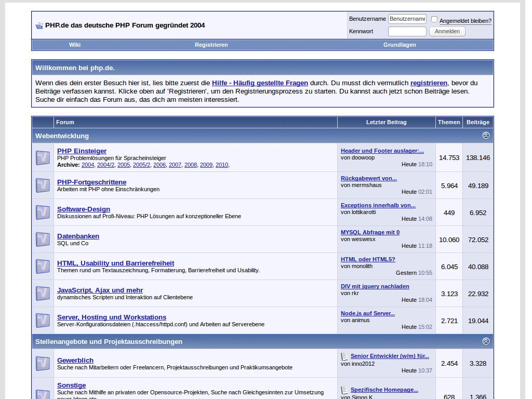Collapse Stellenangebote und Projektausschreibungen category

pyautogui.click(x=486, y=341)
